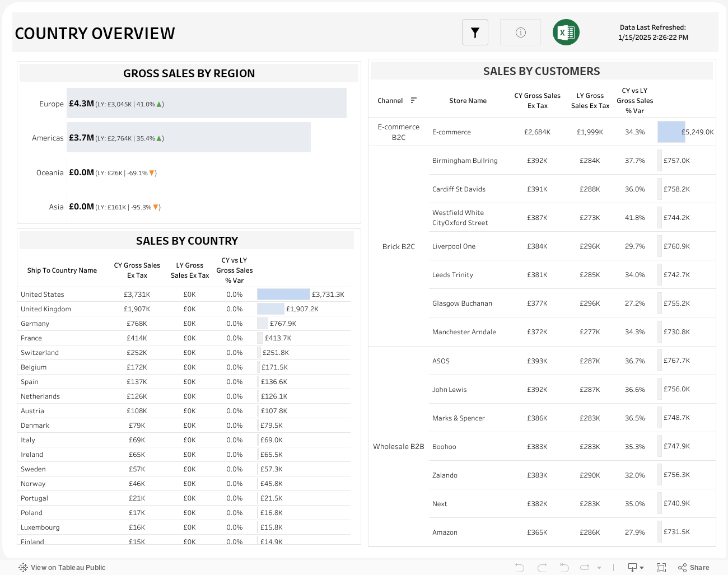Open the filter funnel button
The width and height of the screenshot is (728, 575).
475,32
